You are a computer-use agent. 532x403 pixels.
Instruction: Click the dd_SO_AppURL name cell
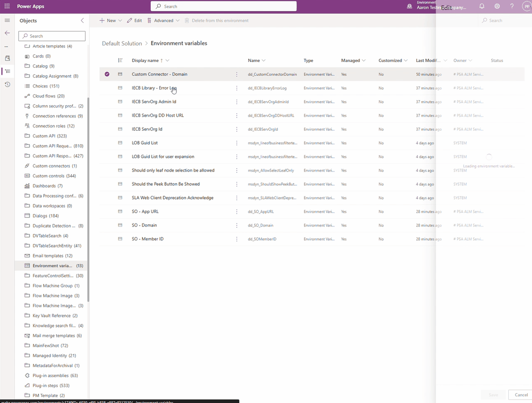(x=261, y=212)
